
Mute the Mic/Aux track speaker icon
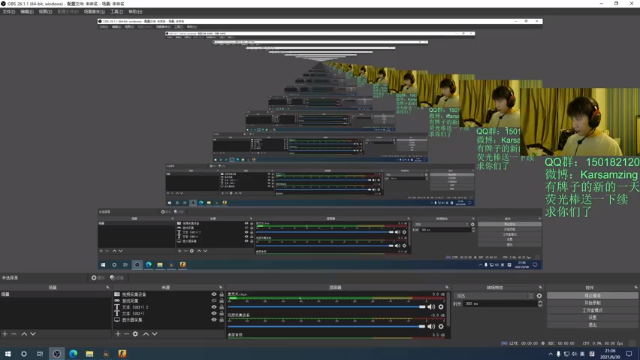[431, 307]
